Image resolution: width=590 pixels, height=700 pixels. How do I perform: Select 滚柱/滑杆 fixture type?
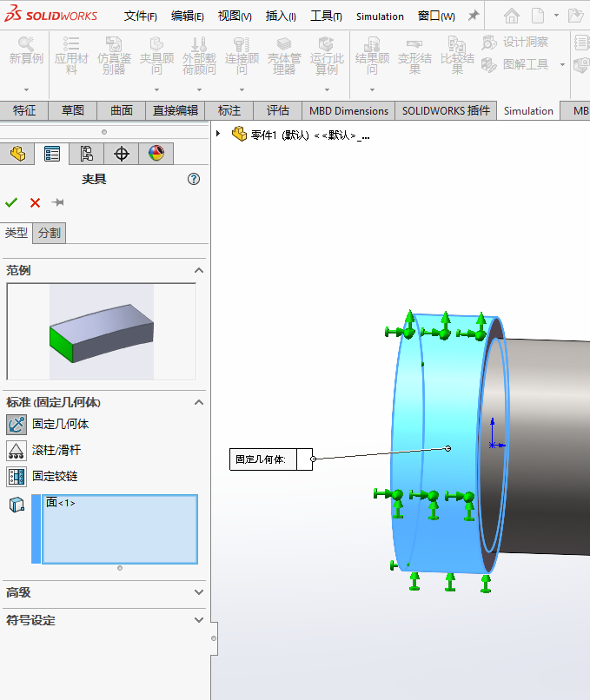(56, 450)
